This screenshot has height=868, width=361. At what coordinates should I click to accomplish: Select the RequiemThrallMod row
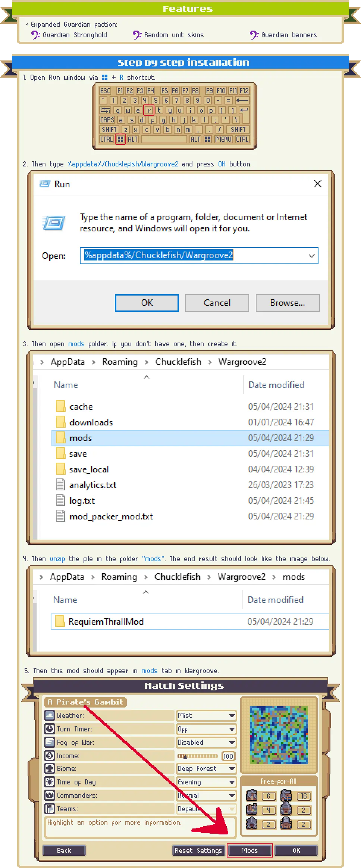190,621
